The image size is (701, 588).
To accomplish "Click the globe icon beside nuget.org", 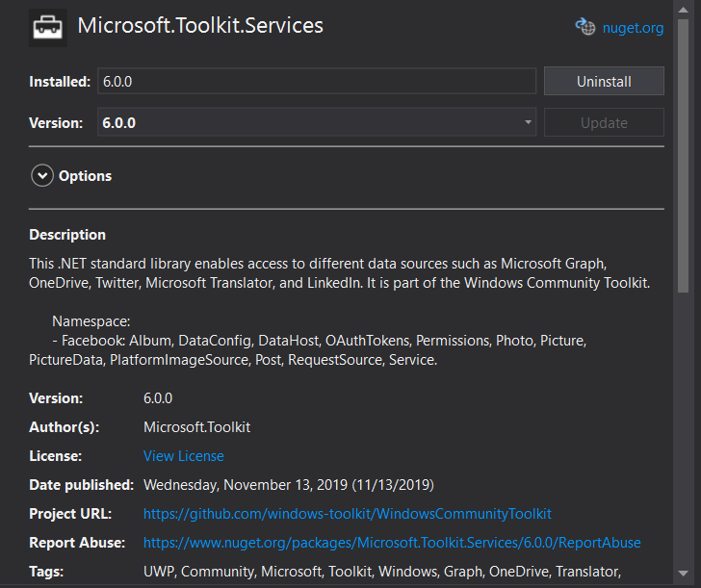I will click(x=585, y=27).
